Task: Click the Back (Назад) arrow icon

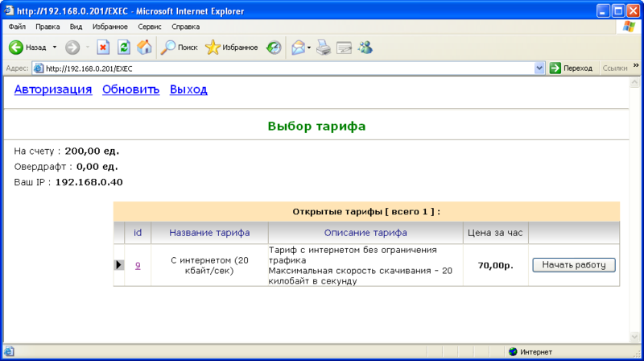Action: tap(16, 48)
